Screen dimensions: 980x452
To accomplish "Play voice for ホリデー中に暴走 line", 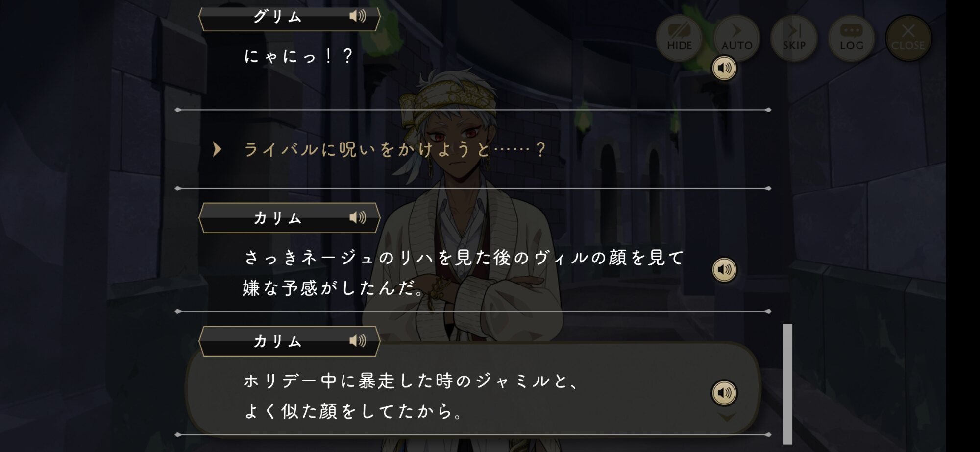I will coord(724,393).
